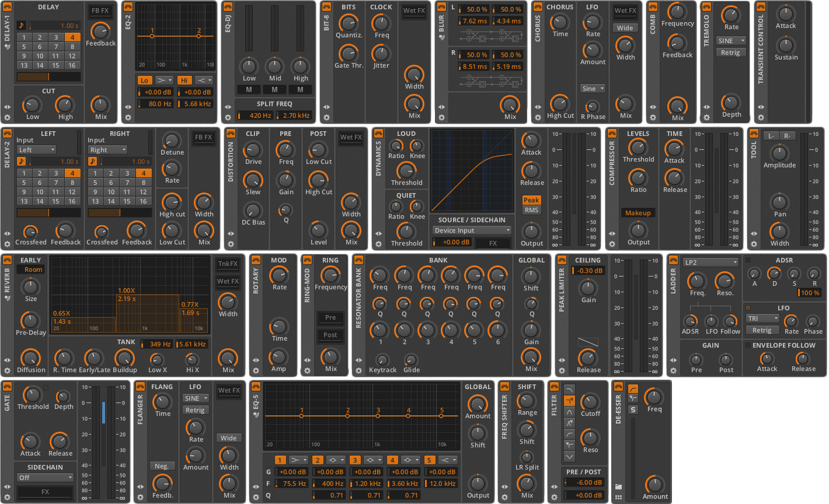Click the expand arrows icon on the BIT-8 device

326,107
